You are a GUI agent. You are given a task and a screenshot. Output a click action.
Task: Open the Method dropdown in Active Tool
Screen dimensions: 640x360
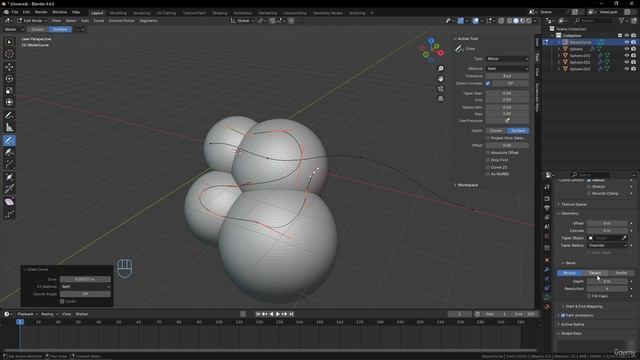click(x=507, y=69)
